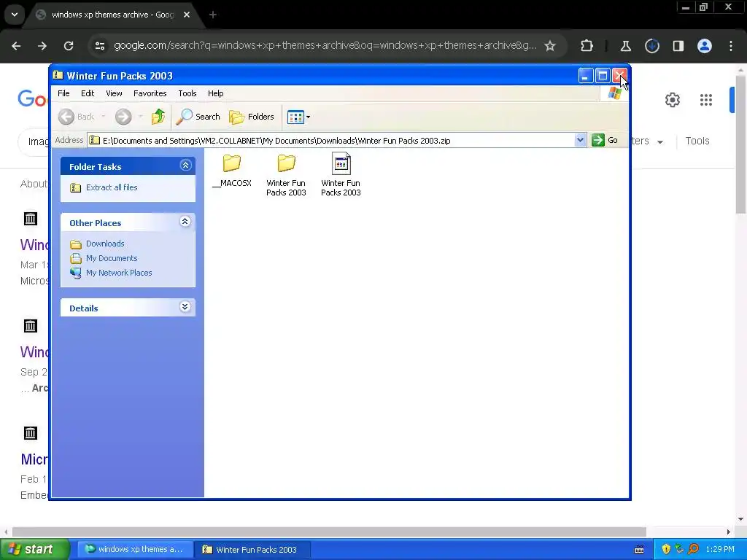Toggle the Folders pane button
This screenshot has height=560, width=747.
(x=252, y=117)
